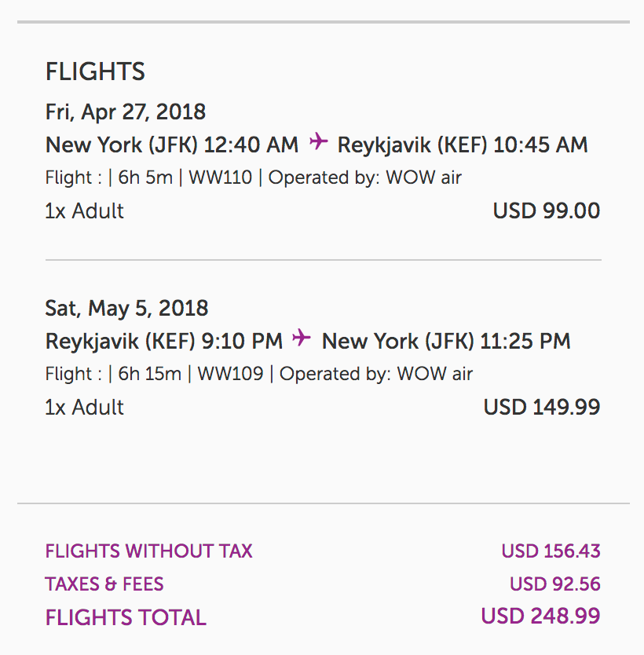Click the USD 99.00 outbound fare
Viewport: 644px width, 655px height.
(547, 210)
